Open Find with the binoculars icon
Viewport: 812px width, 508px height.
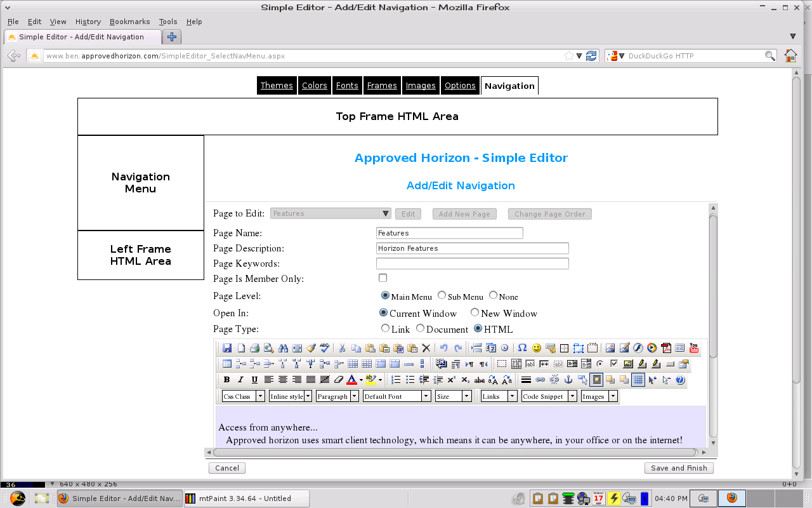(x=283, y=348)
